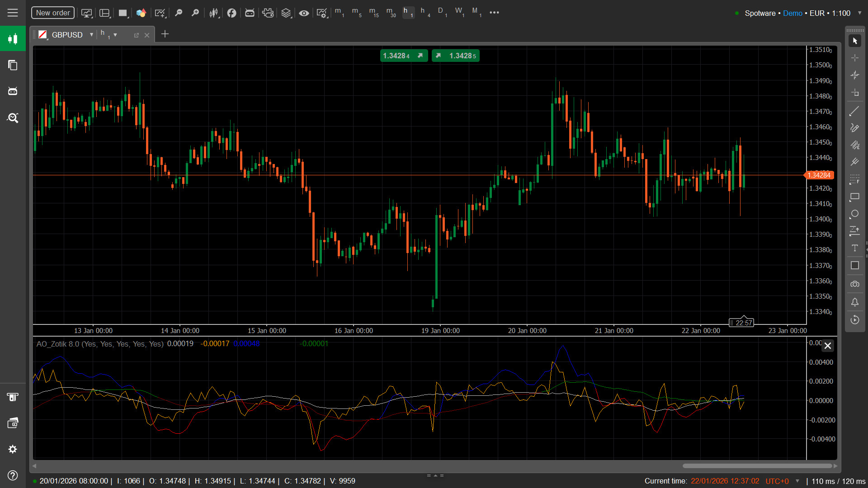The width and height of the screenshot is (868, 488).
Task: Select the ellipse drawing tool
Action: click(854, 214)
